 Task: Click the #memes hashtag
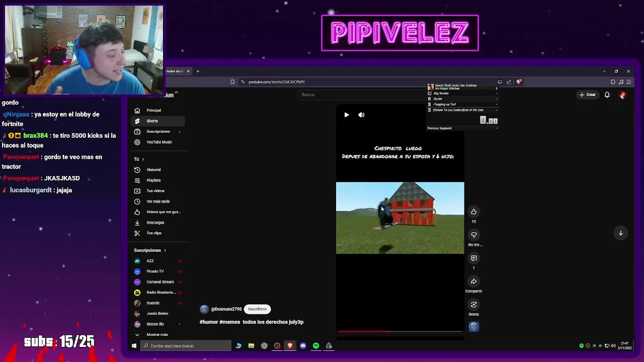point(229,322)
